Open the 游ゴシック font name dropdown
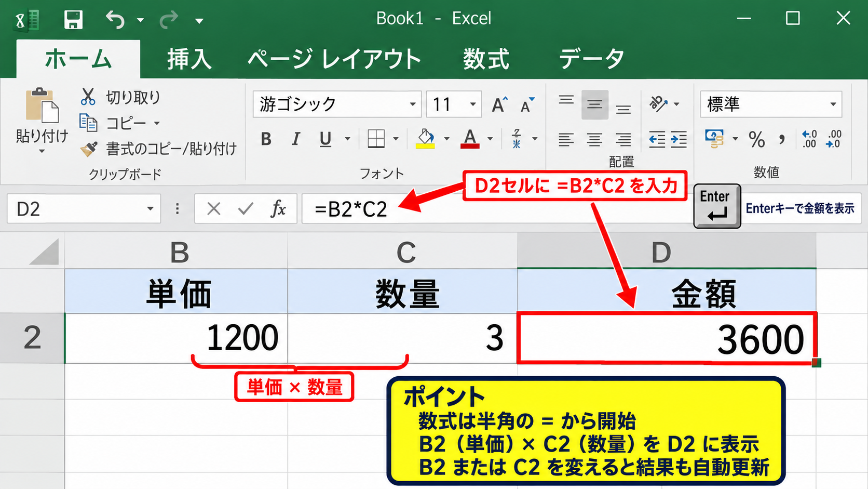868x489 pixels. pyautogui.click(x=413, y=104)
